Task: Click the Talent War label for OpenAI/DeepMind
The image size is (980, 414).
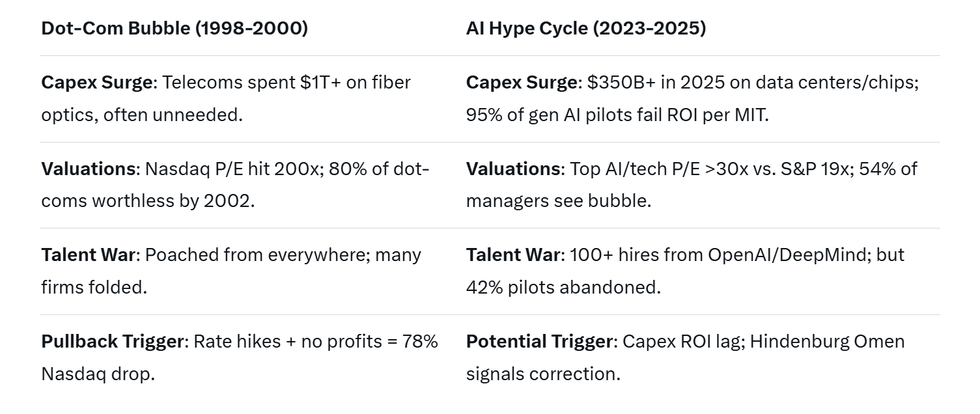Action: (x=513, y=255)
